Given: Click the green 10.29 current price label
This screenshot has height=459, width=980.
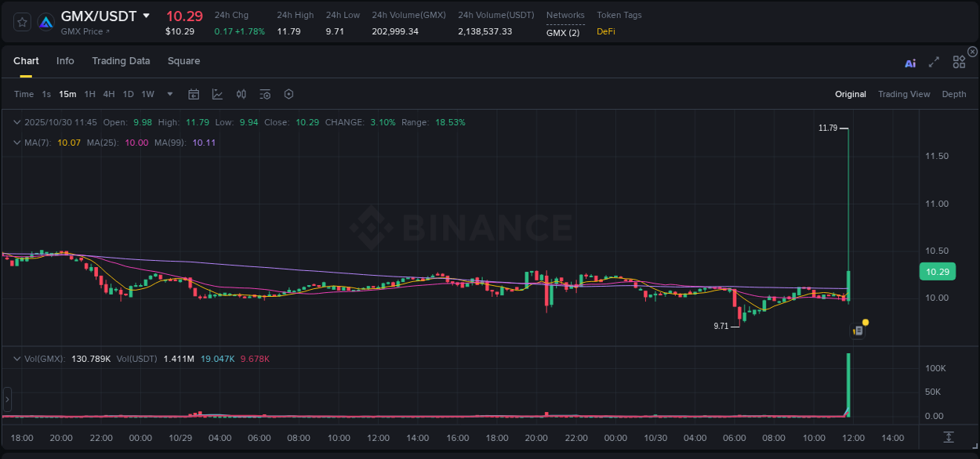Looking at the screenshot, I should click(x=938, y=271).
